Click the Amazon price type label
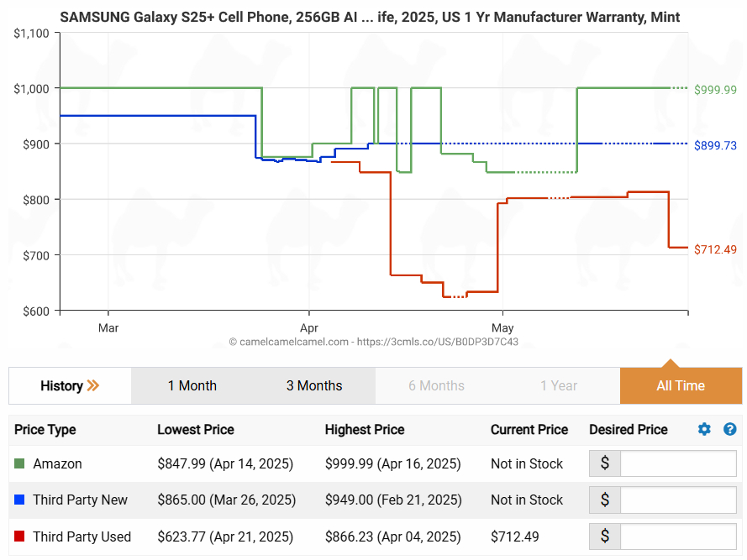Image resolution: width=747 pixels, height=560 pixels. tap(57, 463)
